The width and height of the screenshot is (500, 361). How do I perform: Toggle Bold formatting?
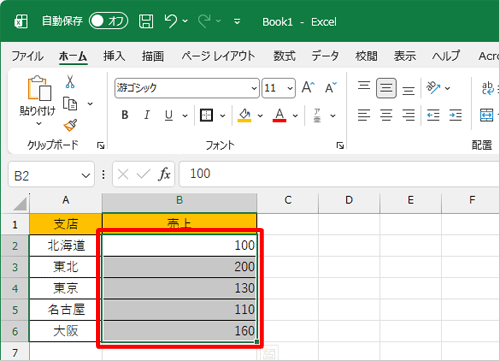point(125,115)
